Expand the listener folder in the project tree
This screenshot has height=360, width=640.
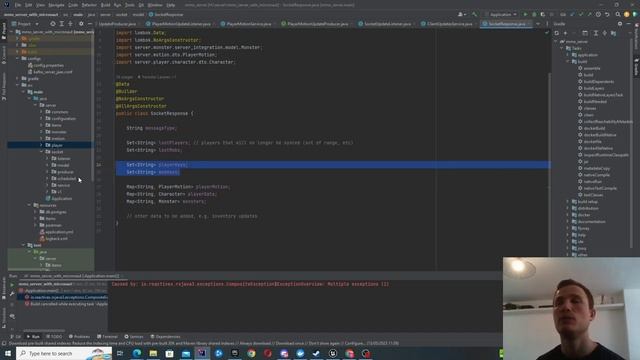coord(47,158)
